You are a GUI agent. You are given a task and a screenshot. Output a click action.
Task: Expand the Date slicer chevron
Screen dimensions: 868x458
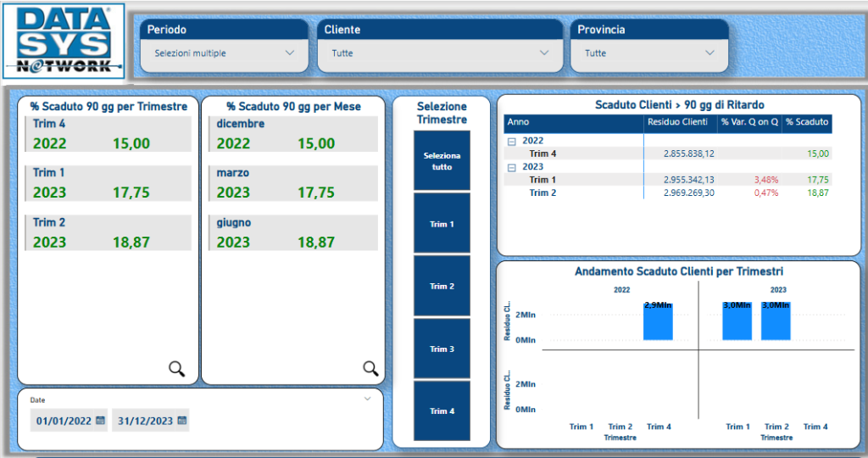pyautogui.click(x=367, y=398)
